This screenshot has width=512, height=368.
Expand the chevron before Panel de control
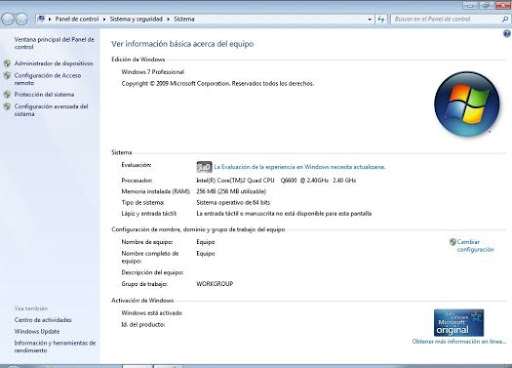[x=50, y=19]
